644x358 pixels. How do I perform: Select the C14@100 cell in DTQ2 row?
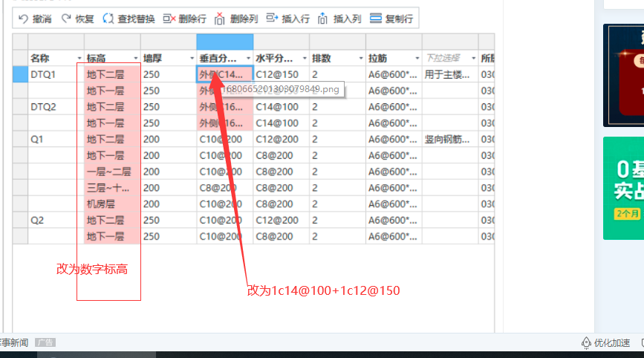coord(281,107)
